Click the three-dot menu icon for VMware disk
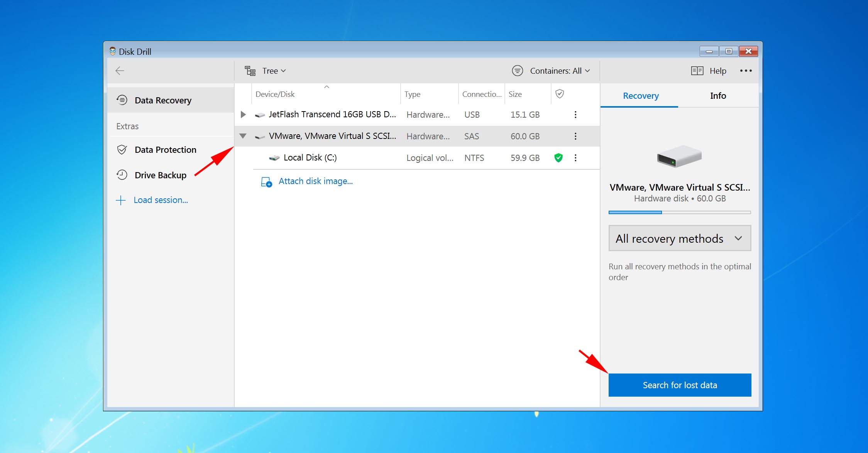 [x=576, y=136]
